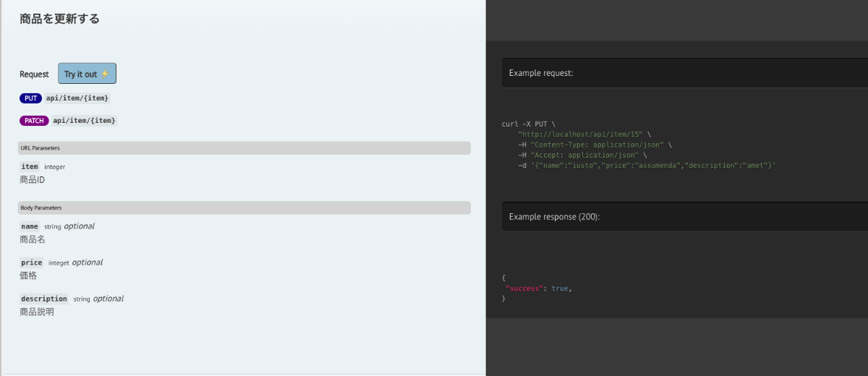Click the Example request header bar
868x376 pixels.
click(685, 73)
